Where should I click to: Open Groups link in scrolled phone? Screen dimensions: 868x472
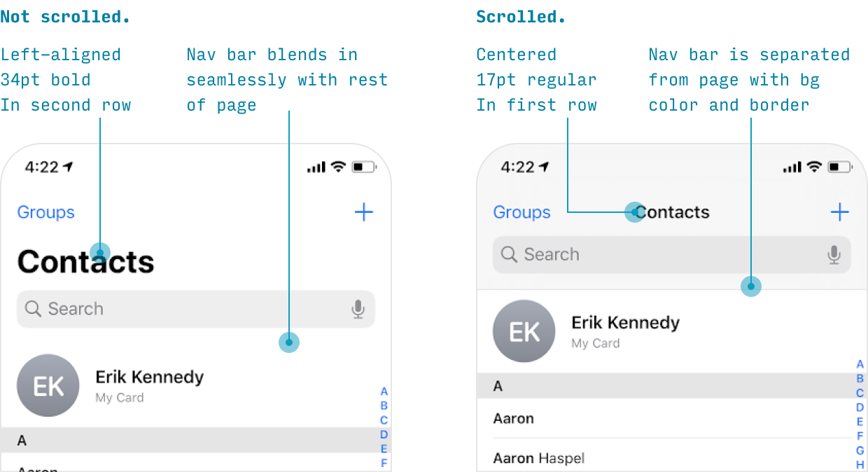522,212
